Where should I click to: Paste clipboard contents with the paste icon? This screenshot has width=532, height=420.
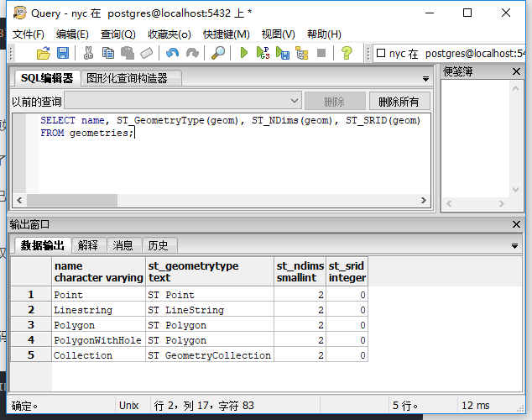point(128,53)
